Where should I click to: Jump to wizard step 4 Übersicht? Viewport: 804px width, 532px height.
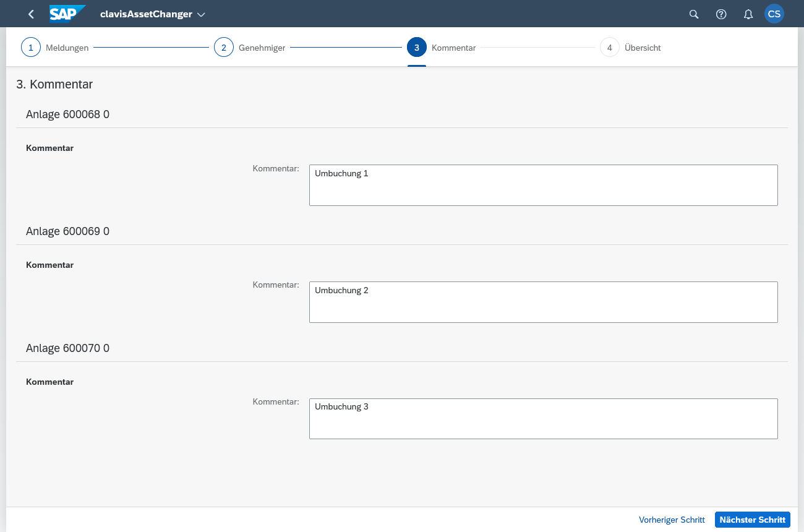click(x=610, y=48)
